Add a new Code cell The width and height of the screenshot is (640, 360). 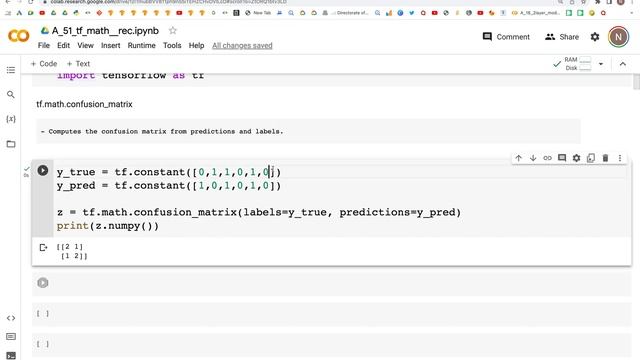tap(44, 64)
